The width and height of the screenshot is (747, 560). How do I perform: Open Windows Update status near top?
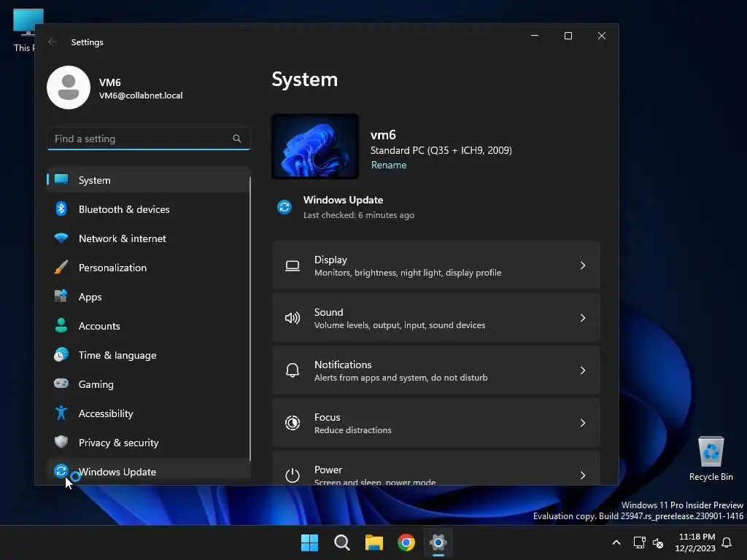tap(346, 207)
